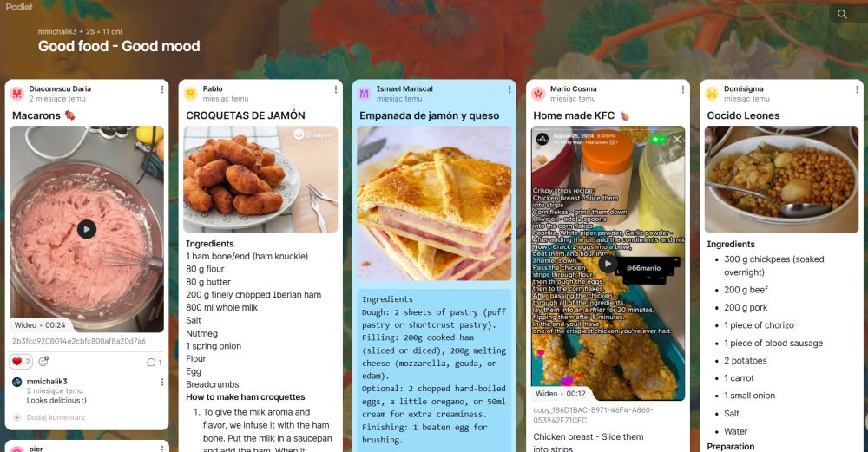Open the comment bubble icon on Macarons

click(x=154, y=363)
